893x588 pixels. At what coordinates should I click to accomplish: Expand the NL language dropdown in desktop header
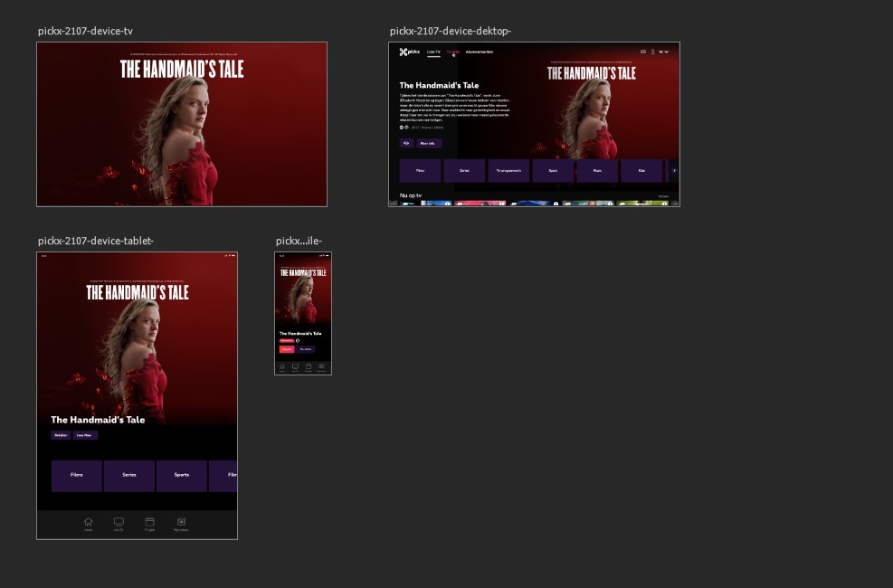click(664, 52)
